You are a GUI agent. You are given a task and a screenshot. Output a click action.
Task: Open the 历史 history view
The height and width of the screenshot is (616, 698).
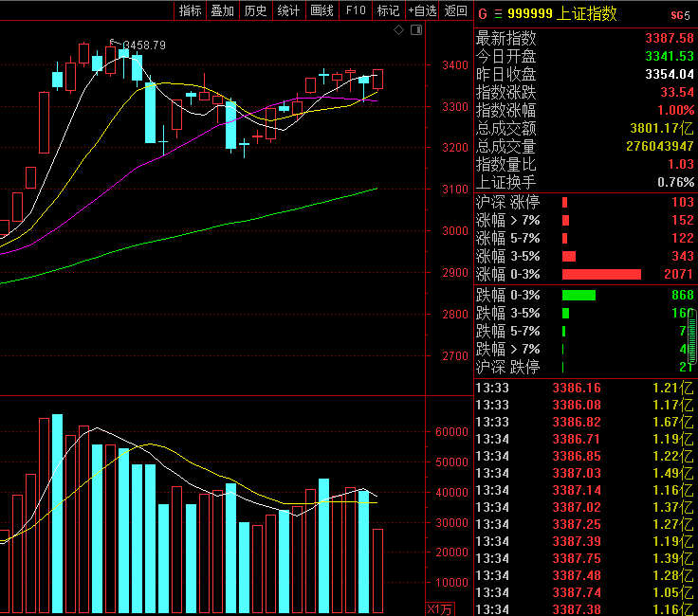tap(255, 10)
